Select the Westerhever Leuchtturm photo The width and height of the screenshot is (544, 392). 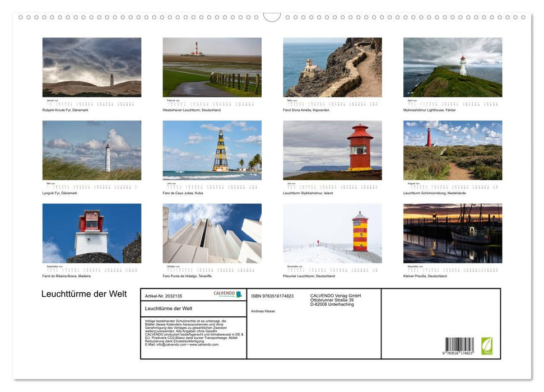click(212, 67)
